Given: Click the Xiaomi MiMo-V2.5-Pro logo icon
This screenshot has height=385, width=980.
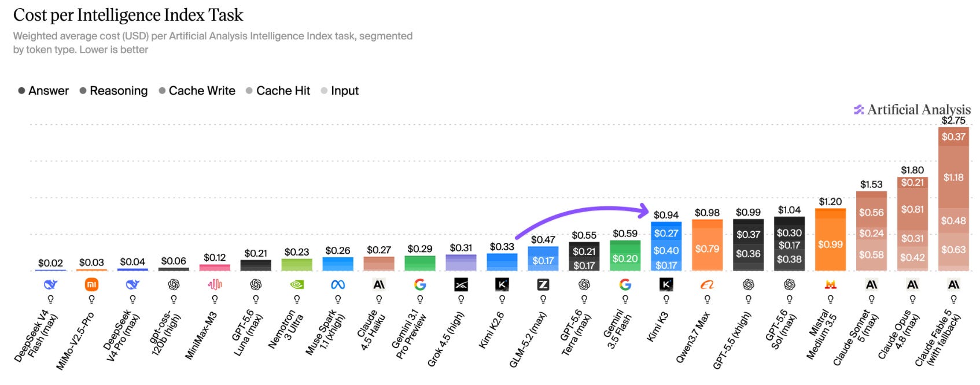Looking at the screenshot, I should pyautogui.click(x=91, y=284).
